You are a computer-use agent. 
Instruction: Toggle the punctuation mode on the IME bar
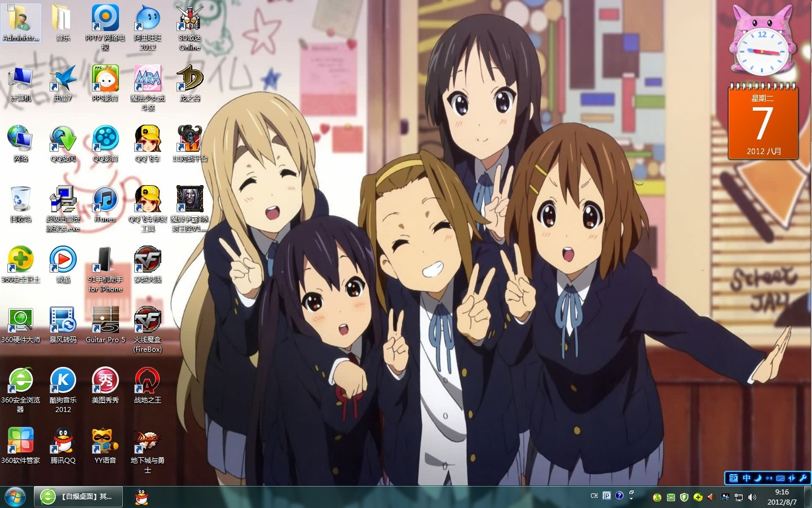[769, 478]
